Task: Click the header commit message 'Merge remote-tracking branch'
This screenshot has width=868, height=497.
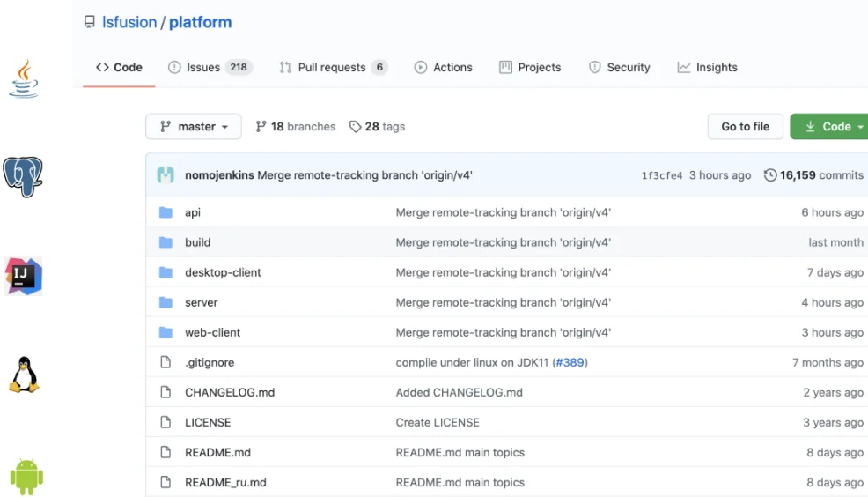Action: [364, 175]
